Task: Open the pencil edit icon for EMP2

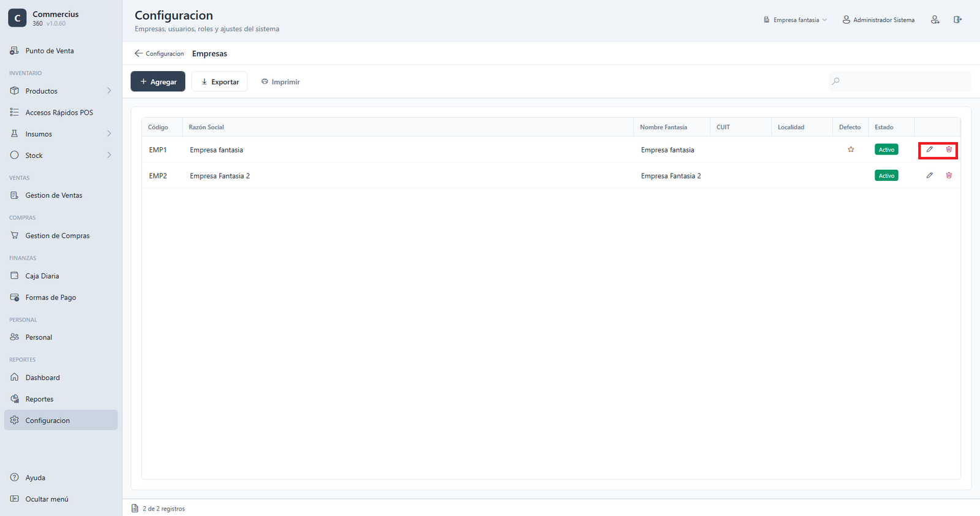Action: pyautogui.click(x=929, y=175)
